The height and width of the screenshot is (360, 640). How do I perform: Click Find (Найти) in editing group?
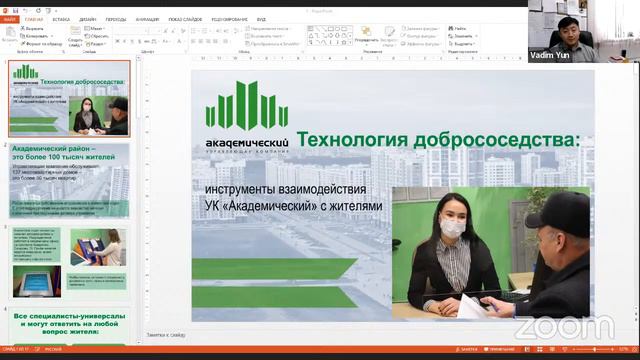(x=457, y=28)
